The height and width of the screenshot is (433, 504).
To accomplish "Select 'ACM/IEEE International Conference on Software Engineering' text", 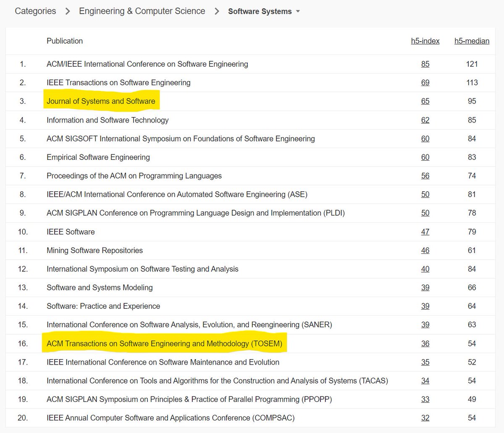I will pos(147,64).
